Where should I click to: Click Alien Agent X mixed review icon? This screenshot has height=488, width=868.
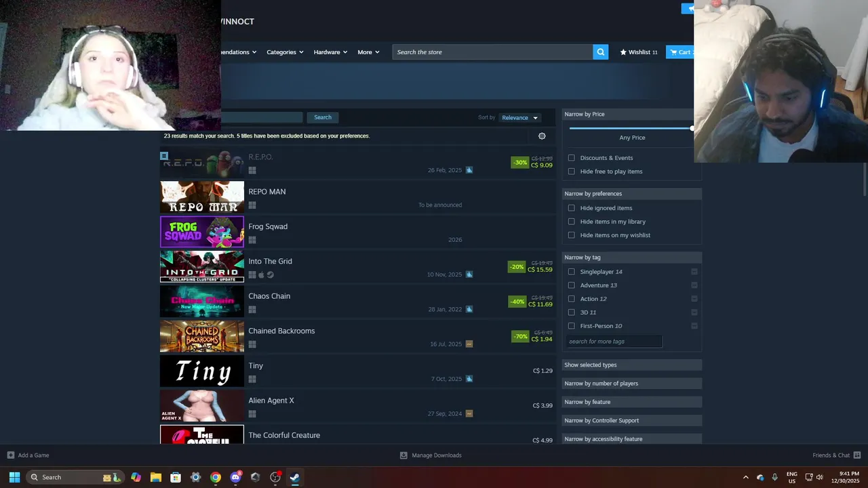coord(469,413)
